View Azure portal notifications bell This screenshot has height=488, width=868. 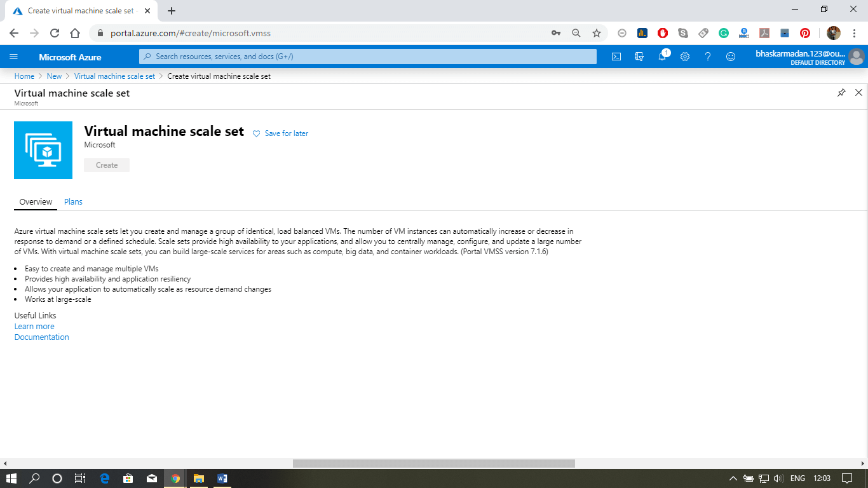661,57
